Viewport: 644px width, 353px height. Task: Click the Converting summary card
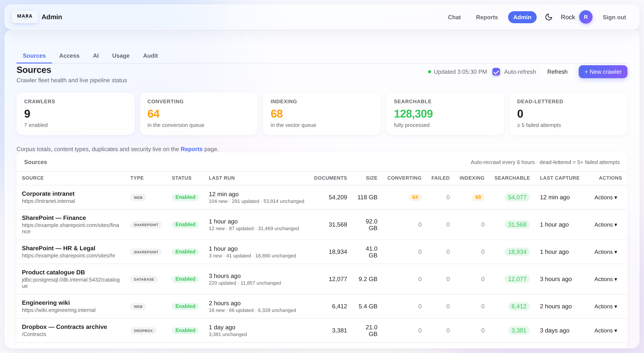coord(199,114)
